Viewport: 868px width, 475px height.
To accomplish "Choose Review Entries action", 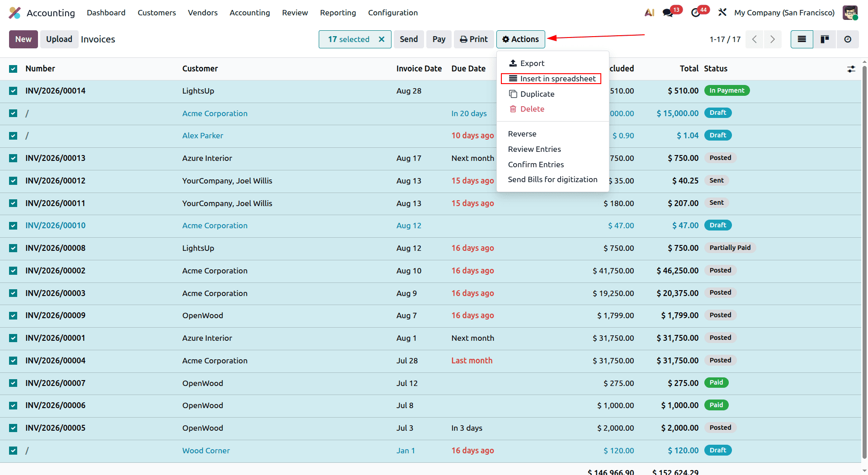I will coord(552,149).
